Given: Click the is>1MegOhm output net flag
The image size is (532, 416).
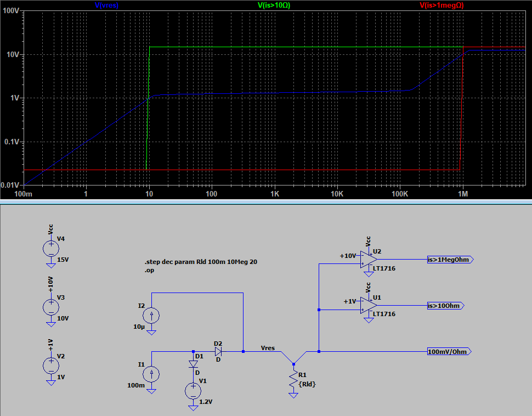Looking at the screenshot, I should click(x=450, y=260).
